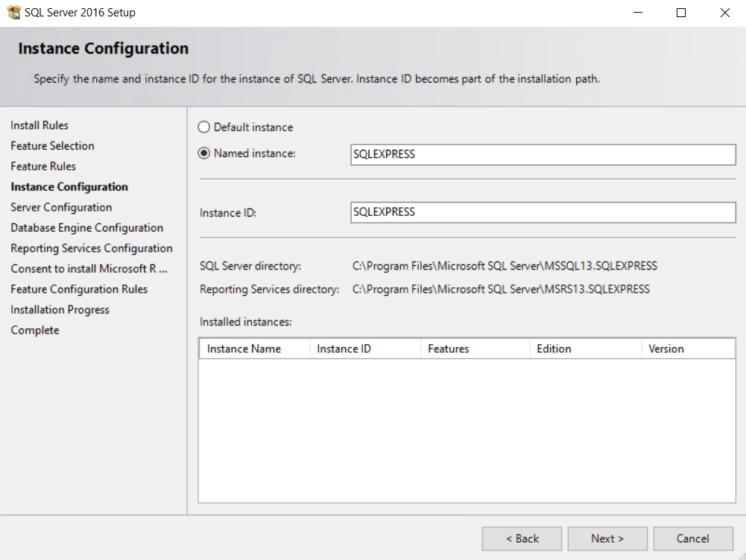This screenshot has height=560, width=746.
Task: Select the Default instance radio button
Action: pyautogui.click(x=203, y=127)
